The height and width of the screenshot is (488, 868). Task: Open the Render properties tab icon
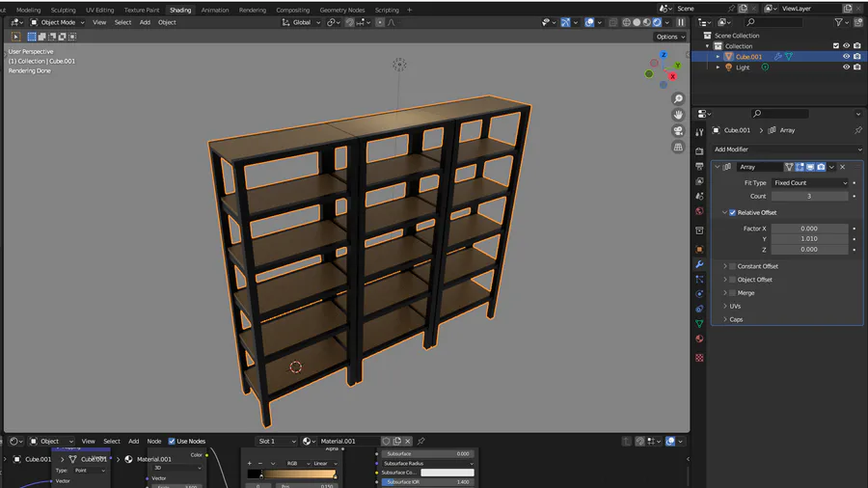pos(699,151)
